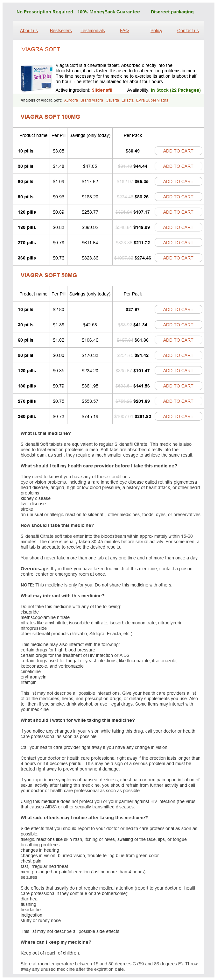
Task: Add 270 pills of 50mg to cart
Action: [178, 401]
